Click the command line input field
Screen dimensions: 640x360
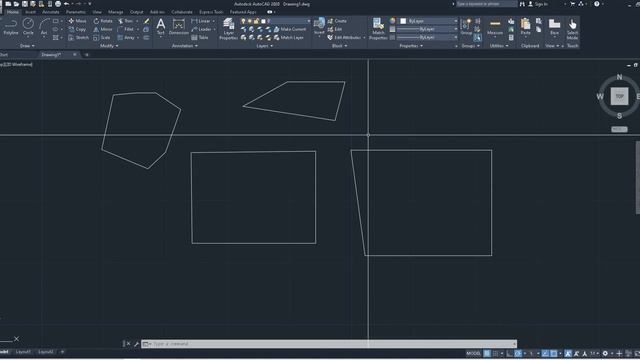click(329, 344)
